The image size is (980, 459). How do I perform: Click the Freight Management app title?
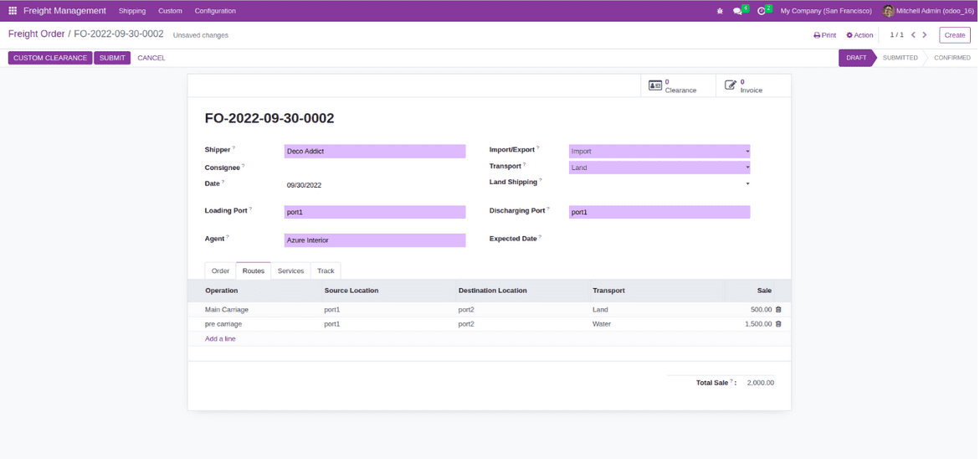[65, 11]
